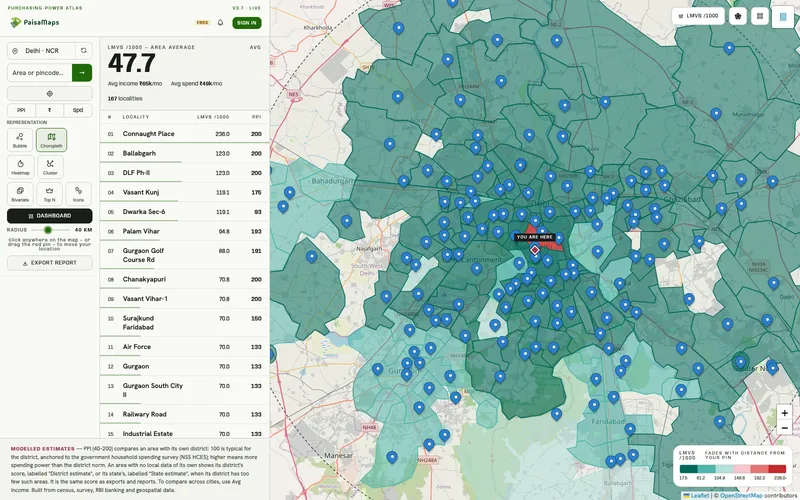Select the Gurgaon Golf Course Rd row

click(184, 255)
